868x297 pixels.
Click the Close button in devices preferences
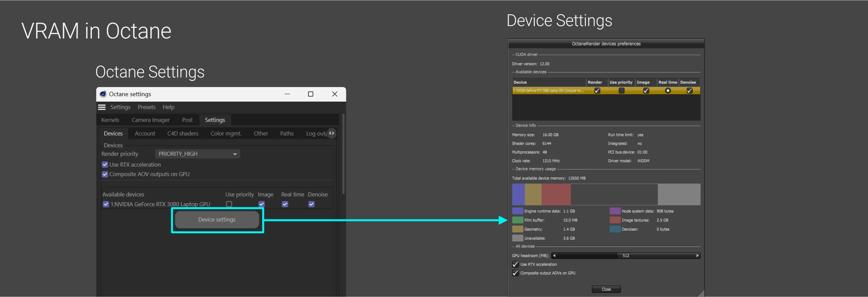[x=606, y=289]
